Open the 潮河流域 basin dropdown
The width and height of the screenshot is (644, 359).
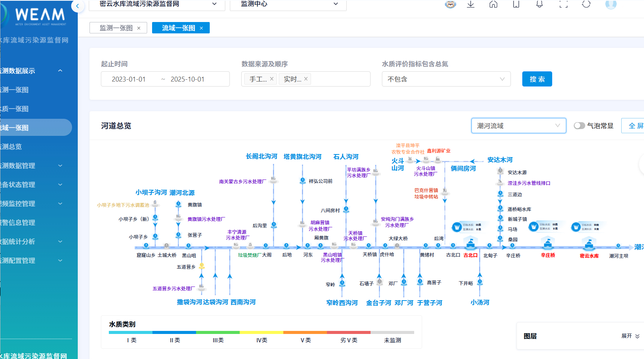coord(518,126)
